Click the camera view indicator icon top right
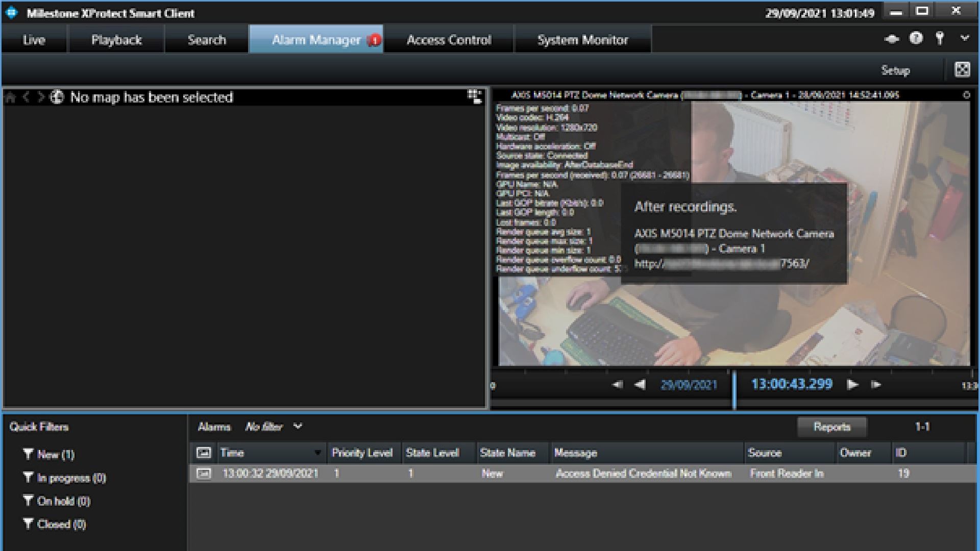The height and width of the screenshot is (551, 980). (966, 95)
